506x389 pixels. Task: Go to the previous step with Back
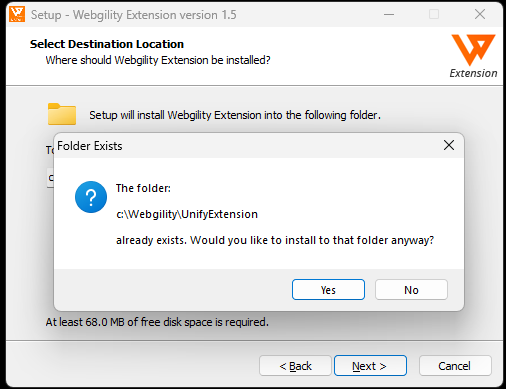click(295, 366)
